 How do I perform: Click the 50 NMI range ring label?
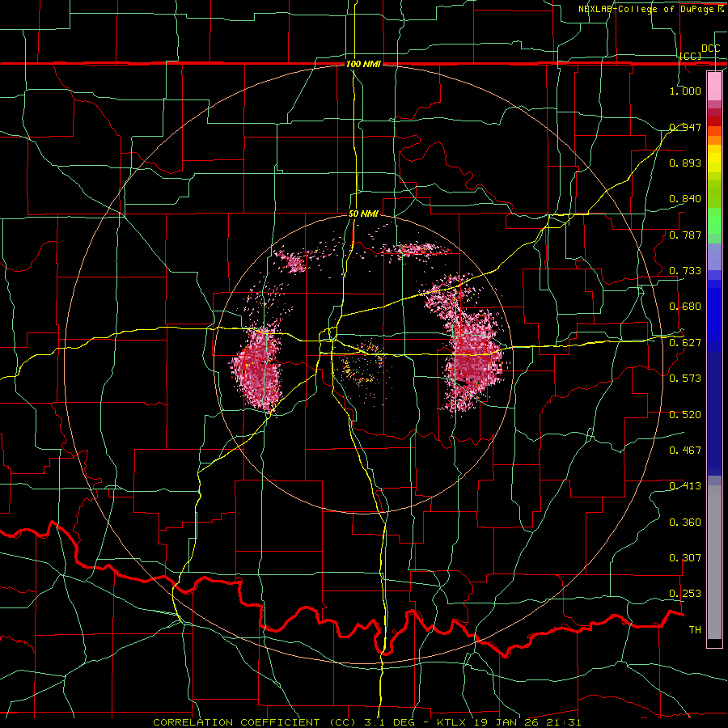click(x=363, y=214)
